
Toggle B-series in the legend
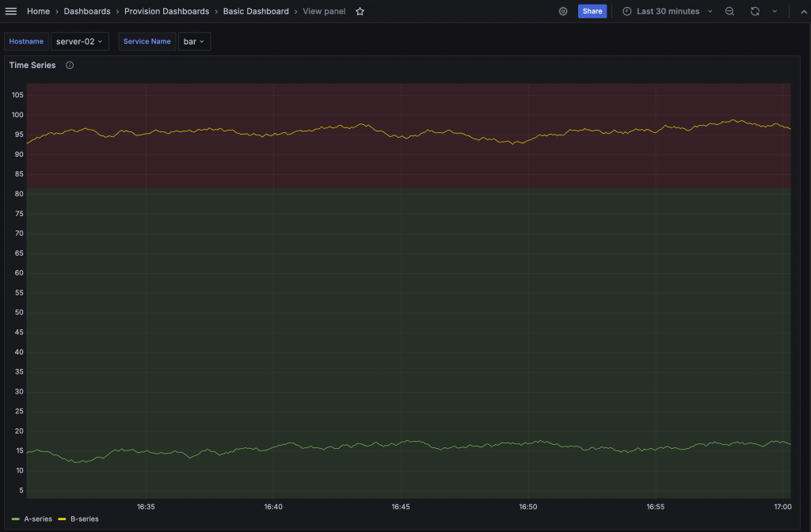point(84,519)
